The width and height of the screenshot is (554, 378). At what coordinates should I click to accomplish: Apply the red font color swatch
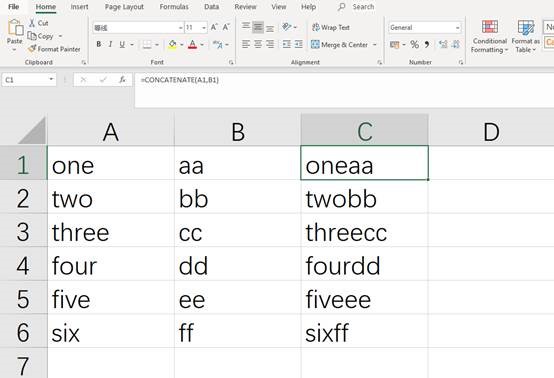click(193, 45)
